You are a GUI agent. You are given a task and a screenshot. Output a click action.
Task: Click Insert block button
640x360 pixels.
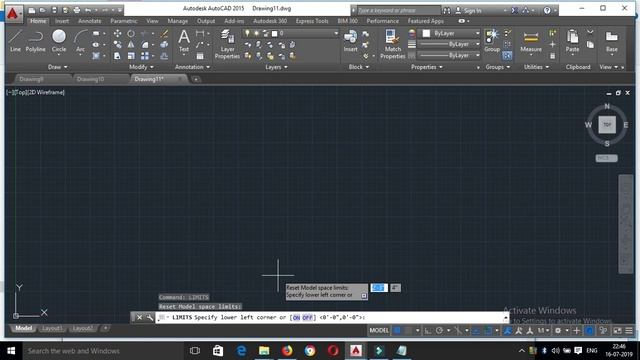point(351,41)
